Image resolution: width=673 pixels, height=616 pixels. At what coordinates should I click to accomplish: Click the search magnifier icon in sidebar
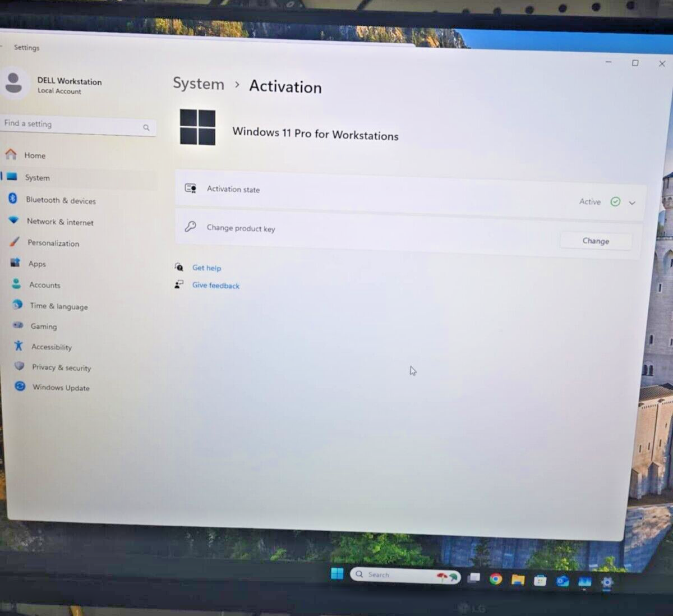tap(146, 128)
